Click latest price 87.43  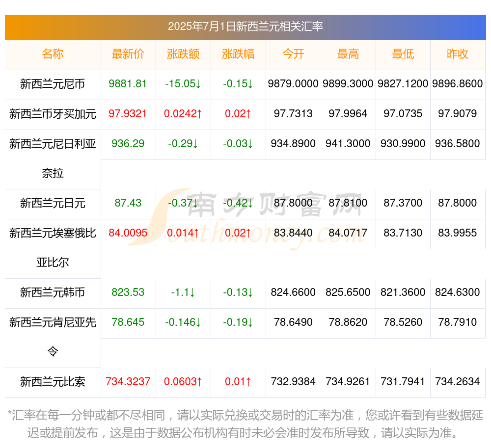pyautogui.click(x=128, y=203)
